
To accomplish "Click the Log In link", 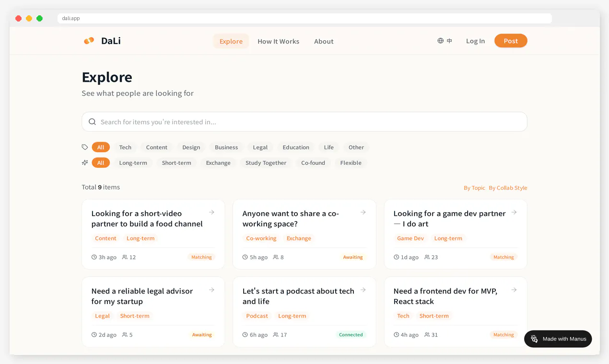I will click(x=475, y=41).
